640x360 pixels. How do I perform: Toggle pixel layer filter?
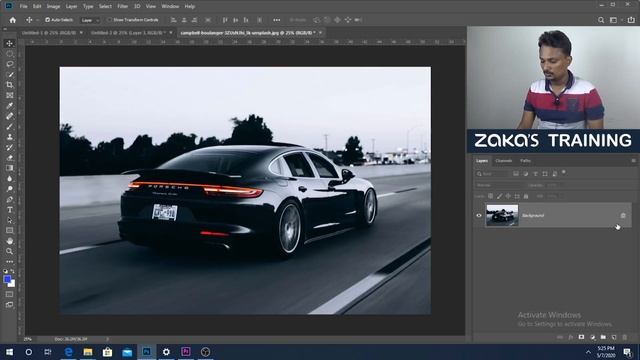[x=516, y=174]
